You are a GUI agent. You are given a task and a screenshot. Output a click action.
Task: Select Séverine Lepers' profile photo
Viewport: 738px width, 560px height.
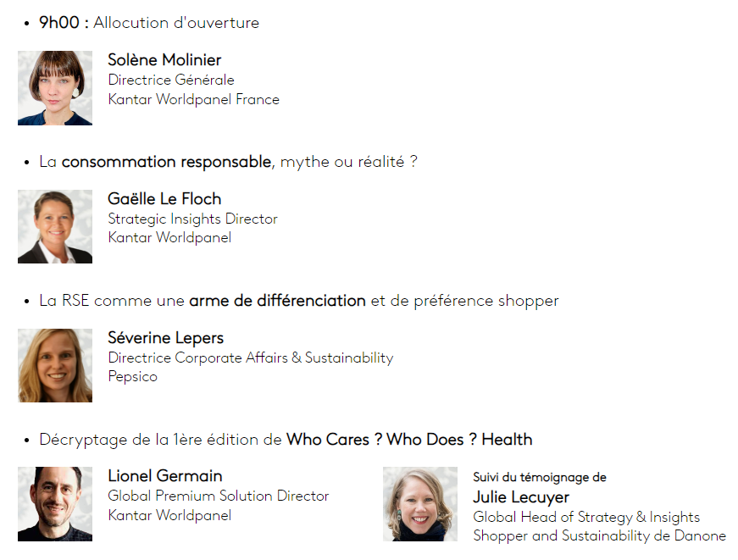(x=55, y=365)
